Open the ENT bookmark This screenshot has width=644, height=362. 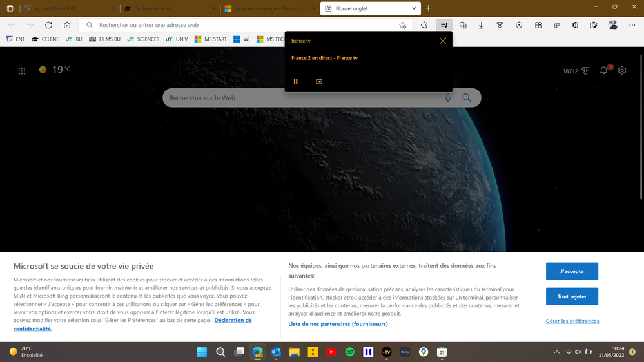[15, 39]
